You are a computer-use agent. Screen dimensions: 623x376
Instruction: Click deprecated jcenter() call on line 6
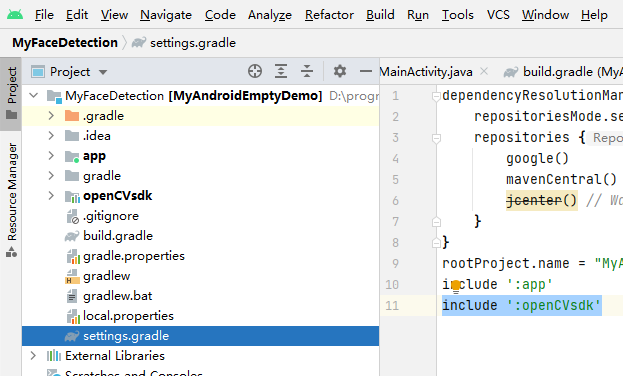coord(541,200)
